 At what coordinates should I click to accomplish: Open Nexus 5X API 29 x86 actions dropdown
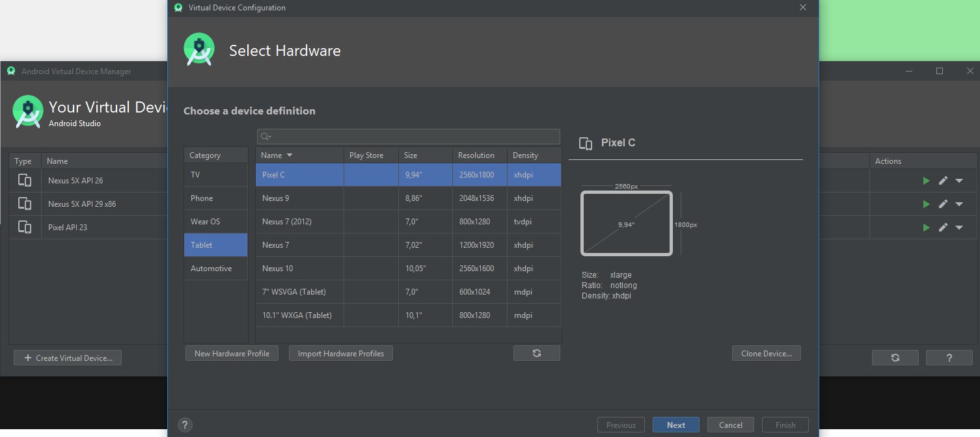tap(959, 204)
